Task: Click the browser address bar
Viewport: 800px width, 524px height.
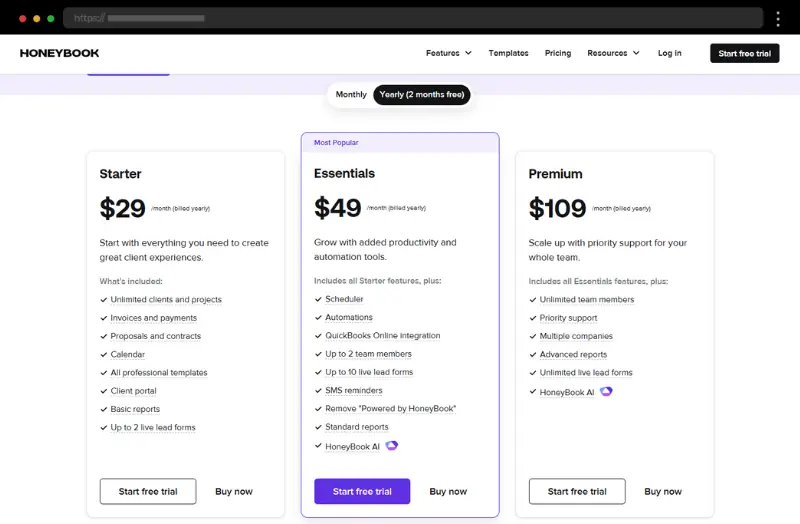Action: tap(413, 18)
